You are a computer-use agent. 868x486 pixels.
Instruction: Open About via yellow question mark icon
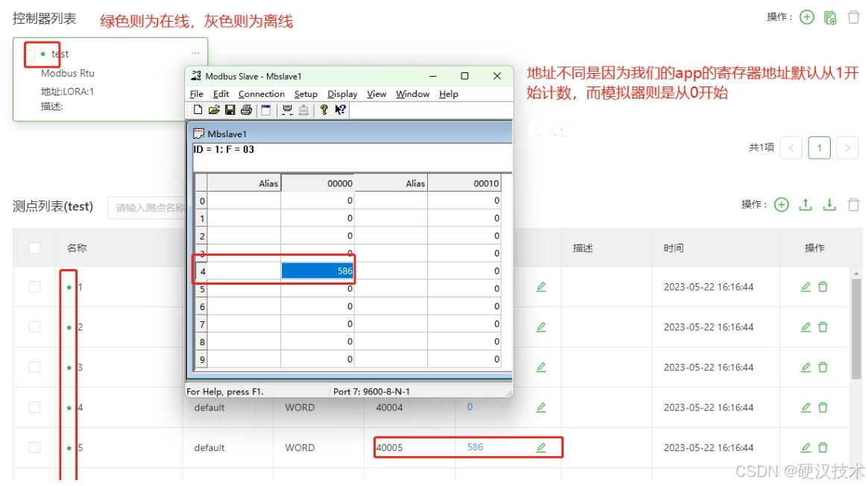[324, 110]
